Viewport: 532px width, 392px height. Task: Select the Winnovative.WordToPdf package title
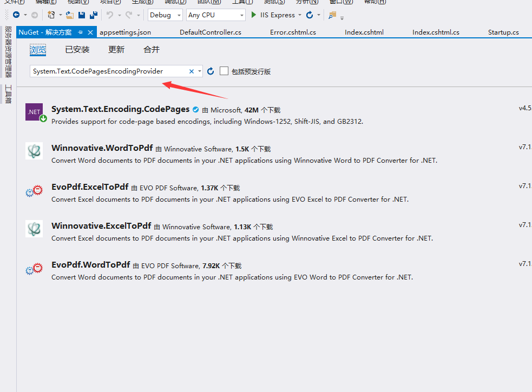click(102, 148)
